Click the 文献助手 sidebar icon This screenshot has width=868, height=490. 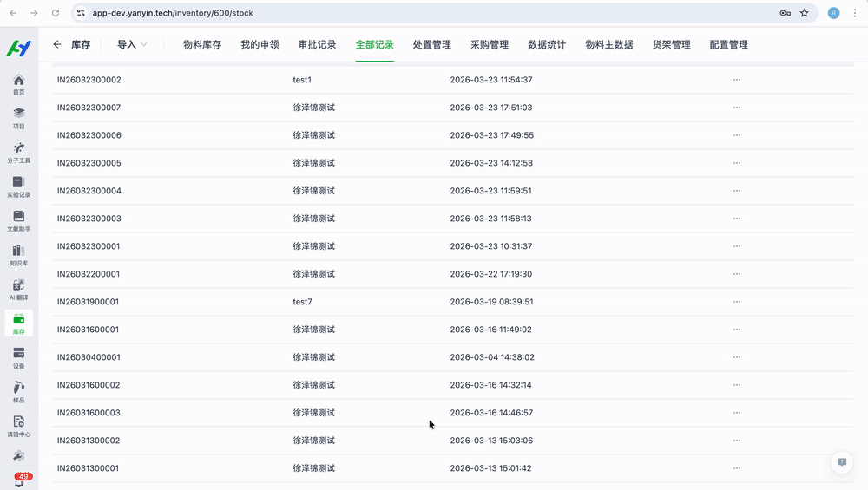coord(18,219)
